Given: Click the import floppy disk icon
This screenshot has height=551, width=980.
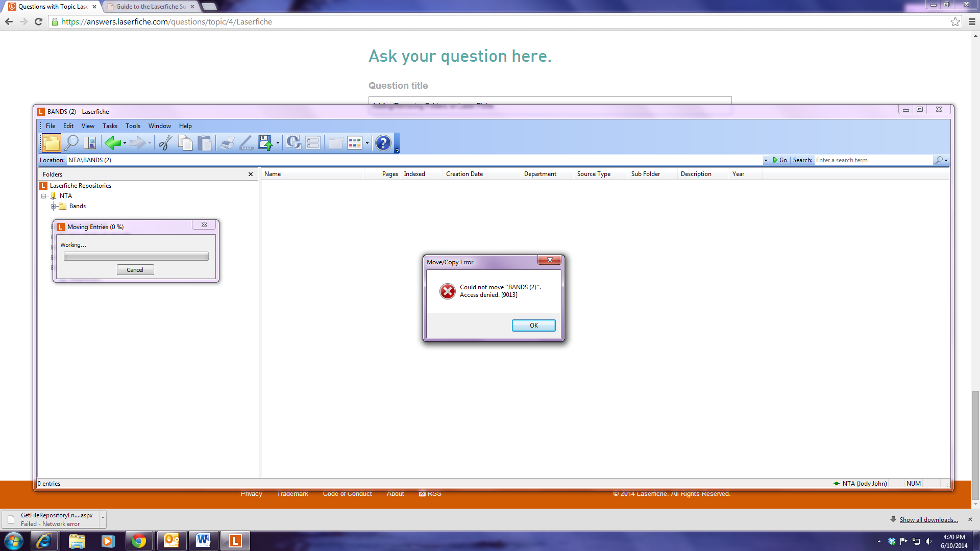Looking at the screenshot, I should [265, 143].
